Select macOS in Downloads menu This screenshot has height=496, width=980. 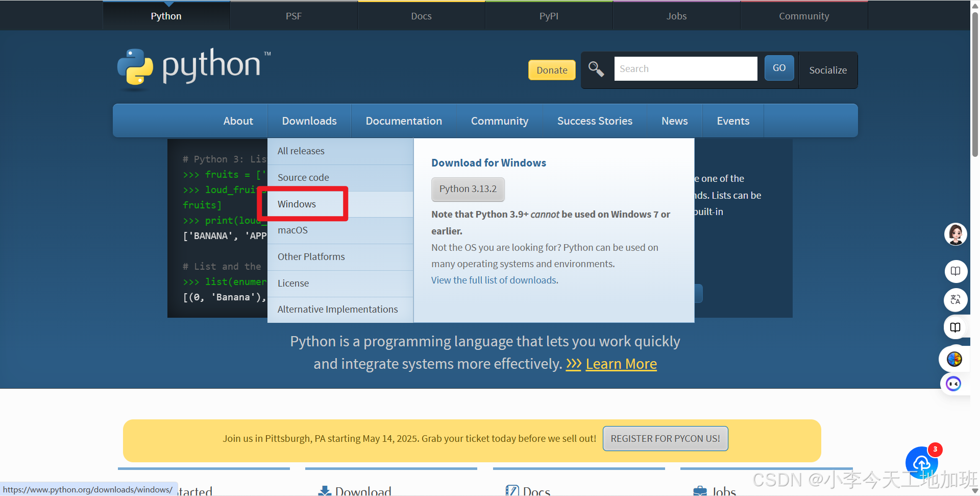click(340, 230)
